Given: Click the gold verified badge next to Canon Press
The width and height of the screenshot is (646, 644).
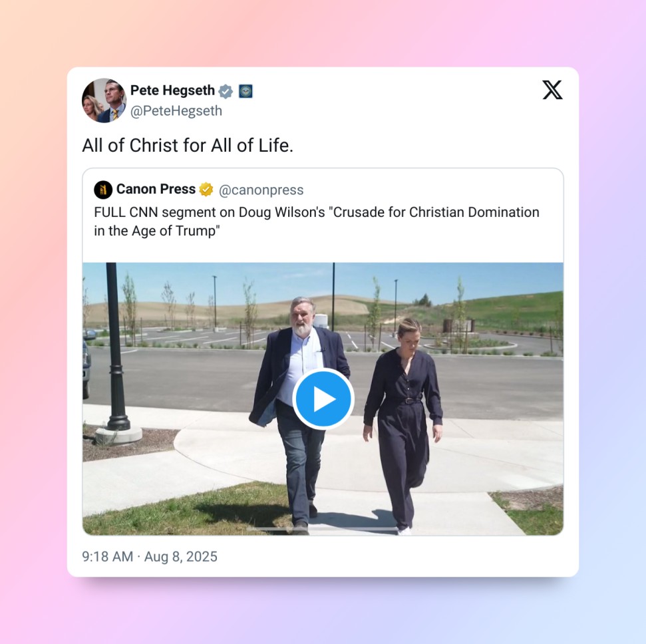Looking at the screenshot, I should click(206, 190).
